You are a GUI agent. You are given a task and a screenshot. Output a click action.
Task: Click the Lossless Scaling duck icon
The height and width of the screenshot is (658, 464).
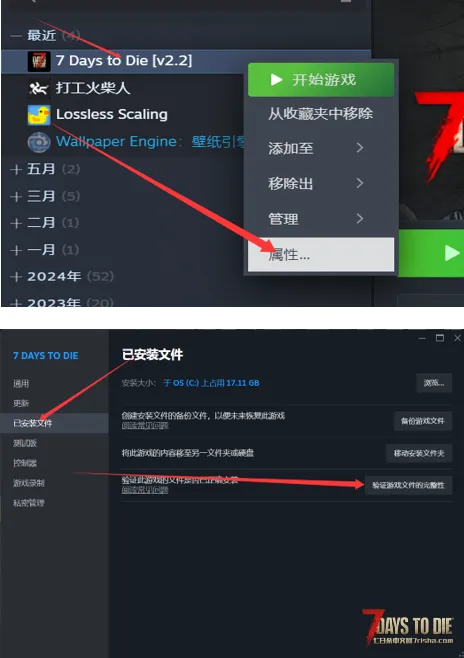click(39, 115)
